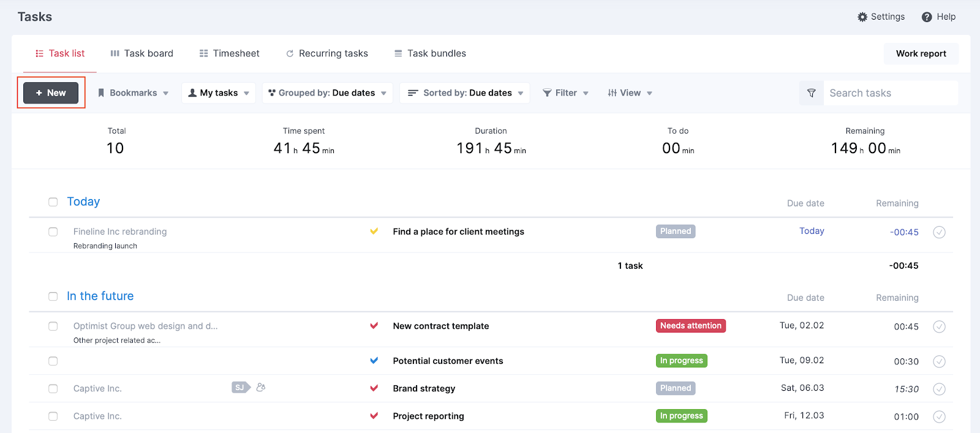
Task: Click yellow priority check on Find a place task
Action: [374, 232]
